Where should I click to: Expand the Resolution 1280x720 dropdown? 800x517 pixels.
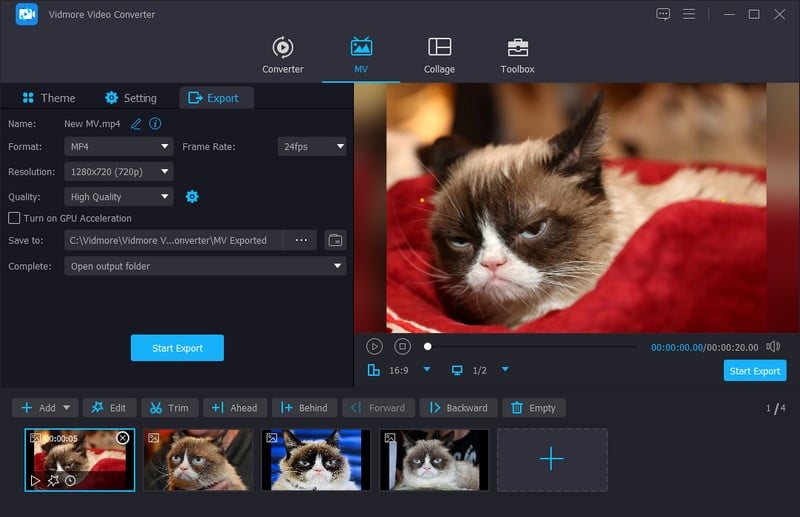pos(119,172)
